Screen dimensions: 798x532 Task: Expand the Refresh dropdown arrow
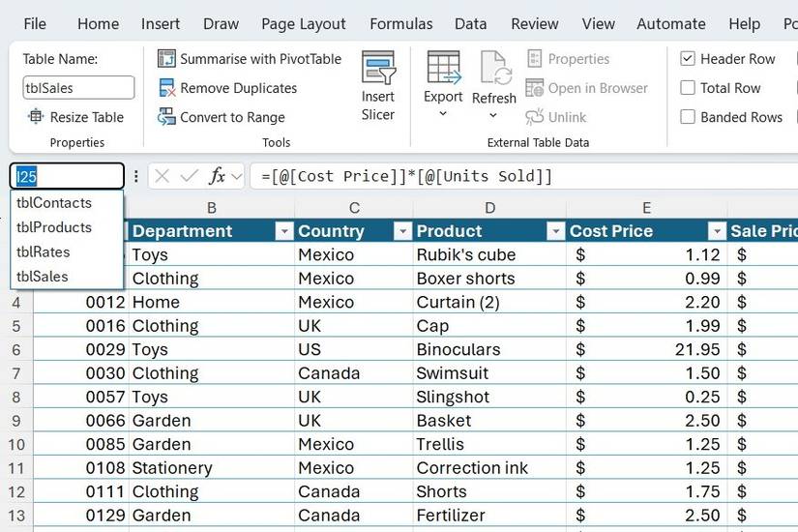pos(493,115)
